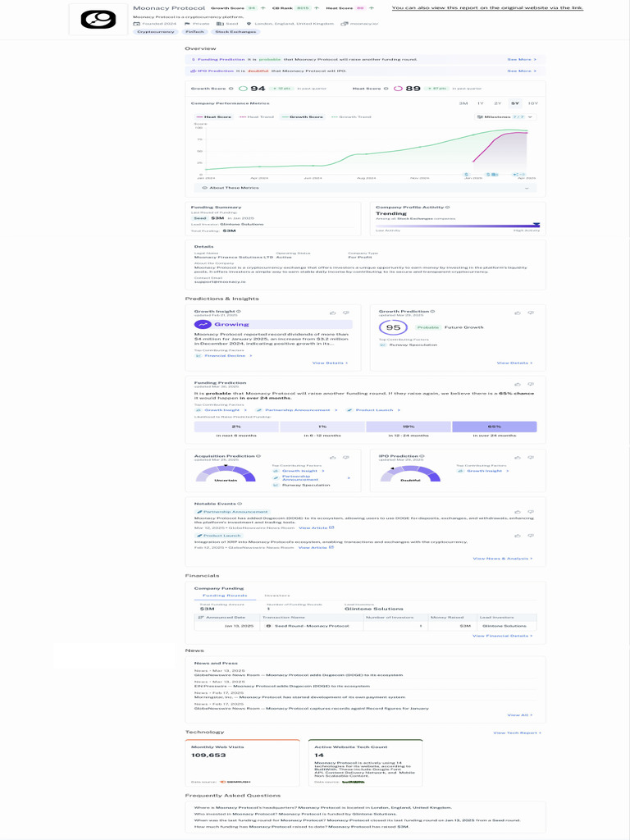Open View Details in Growth Prediction card
Viewport: 630px width, 840px height.
[515, 363]
